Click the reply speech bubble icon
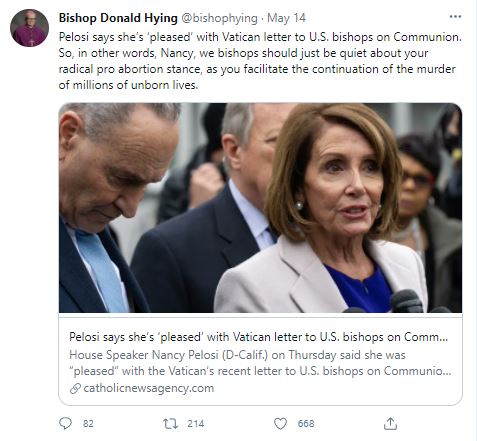This screenshot has height=441, width=477. pos(65,424)
